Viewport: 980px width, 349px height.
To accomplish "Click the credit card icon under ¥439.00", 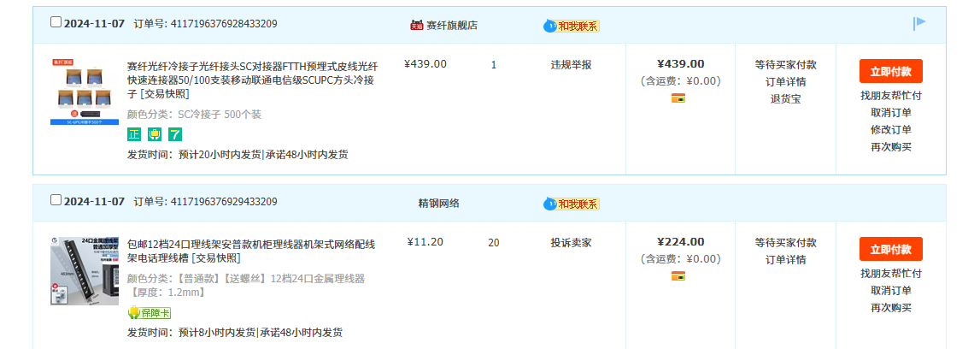I will tap(680, 98).
